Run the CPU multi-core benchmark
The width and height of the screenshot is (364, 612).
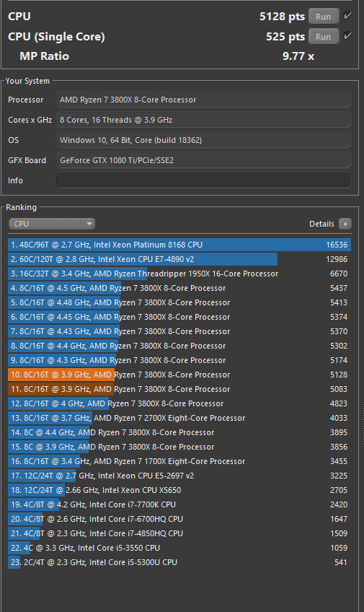tap(324, 17)
